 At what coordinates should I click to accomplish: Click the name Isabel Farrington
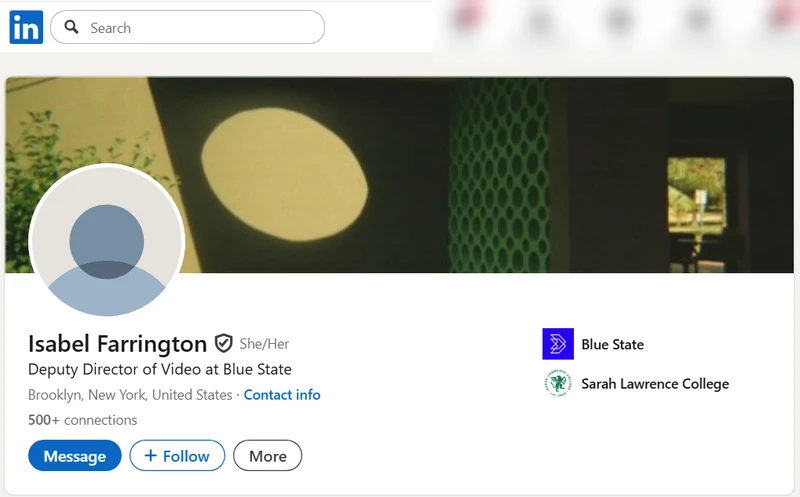pos(117,344)
